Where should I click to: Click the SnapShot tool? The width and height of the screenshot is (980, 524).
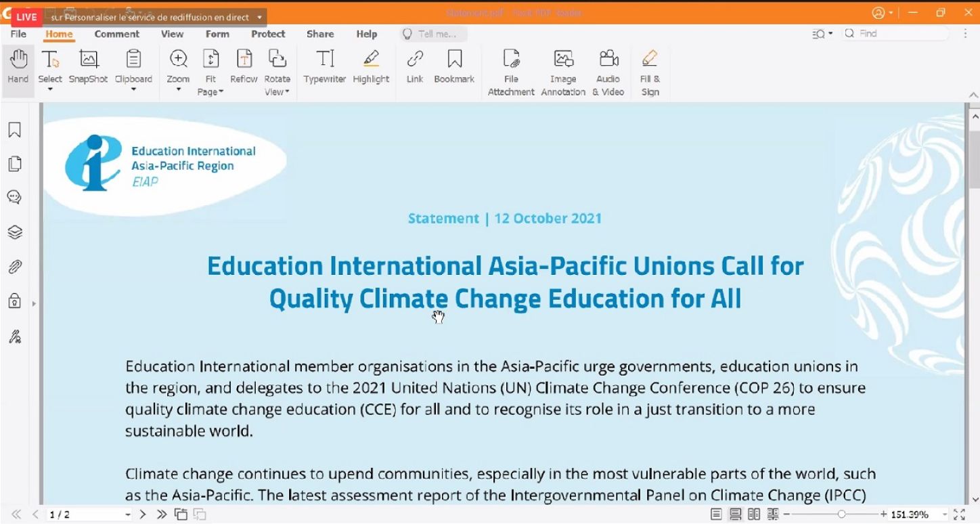tap(89, 66)
